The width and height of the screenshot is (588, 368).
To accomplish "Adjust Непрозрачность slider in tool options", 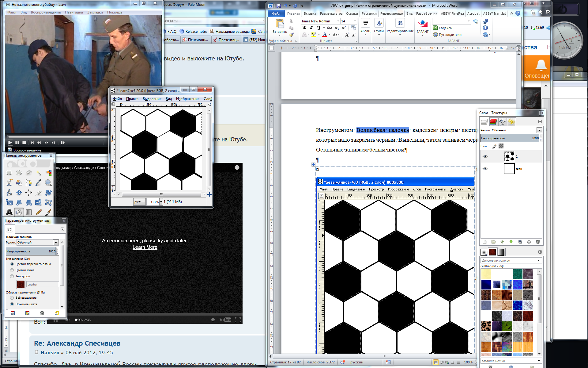I will (31, 251).
